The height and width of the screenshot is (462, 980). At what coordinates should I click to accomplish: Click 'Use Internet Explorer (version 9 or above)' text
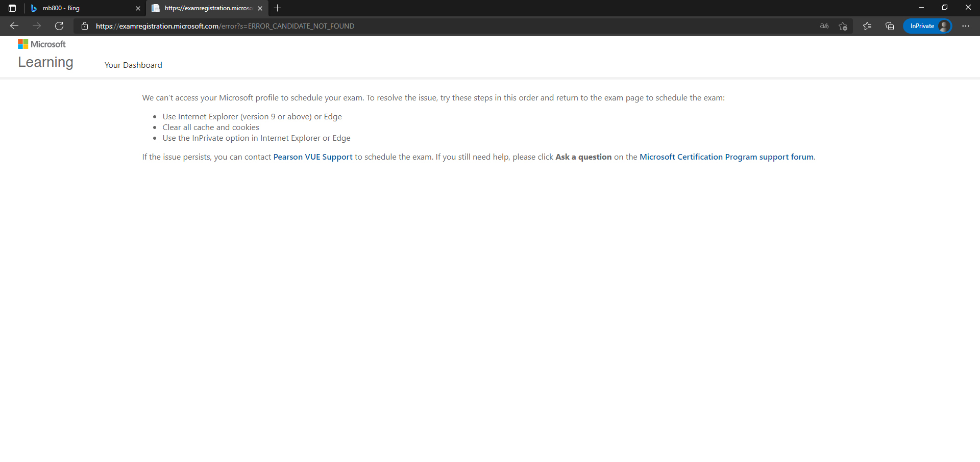point(252,117)
